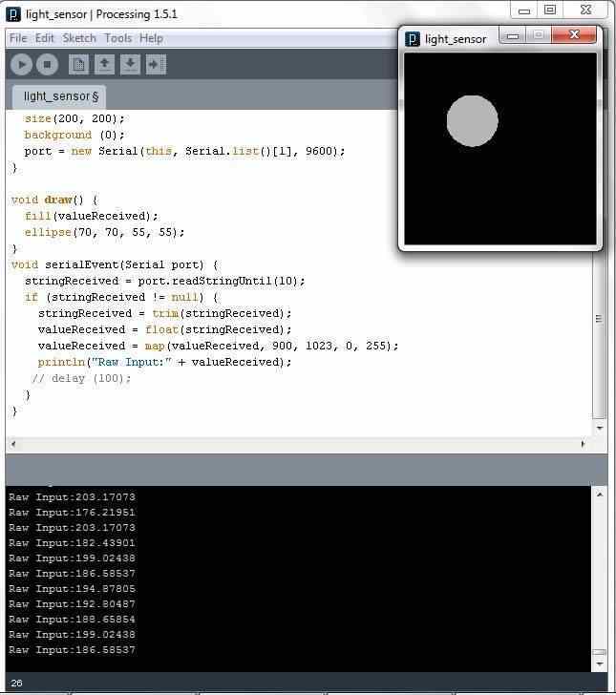Click the 'if (stringReceived != null)' line
The image size is (616, 695).
[121, 297]
